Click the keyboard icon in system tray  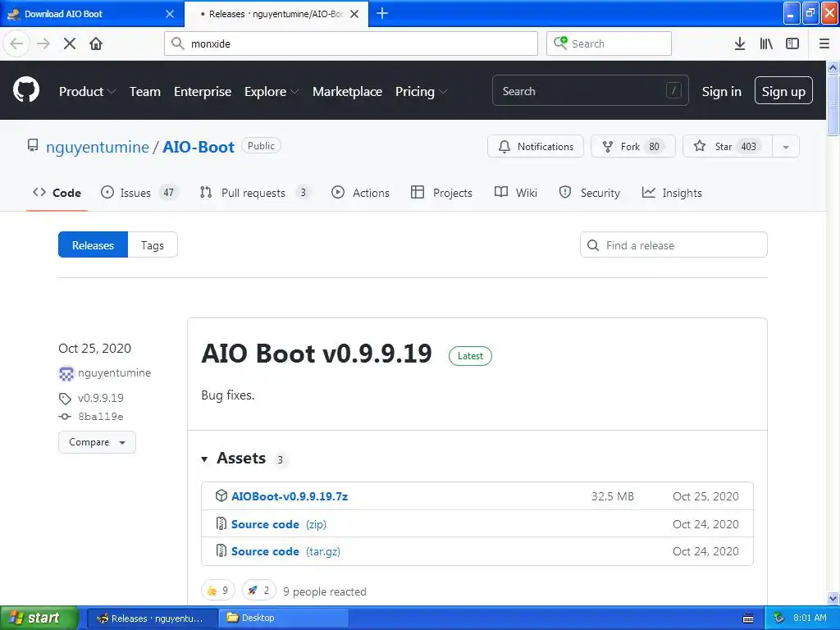748,619
